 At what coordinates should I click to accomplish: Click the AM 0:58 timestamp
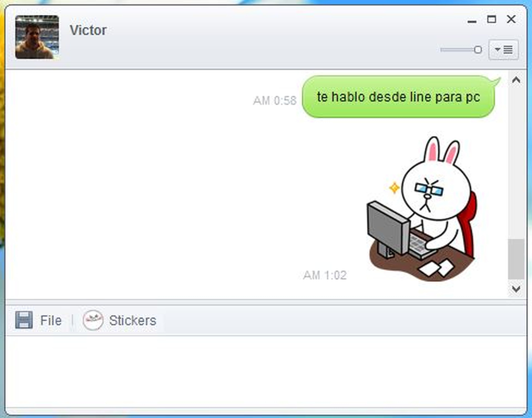tap(275, 101)
